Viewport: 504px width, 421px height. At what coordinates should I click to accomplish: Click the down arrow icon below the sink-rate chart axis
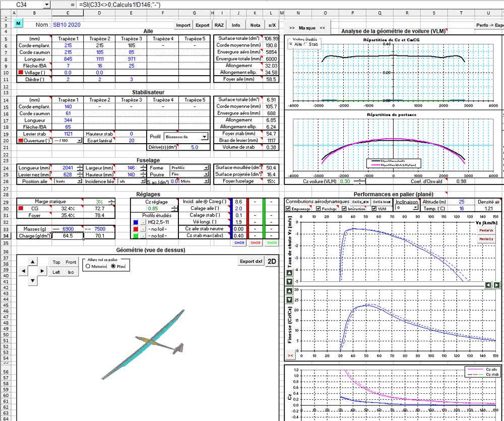[289, 282]
